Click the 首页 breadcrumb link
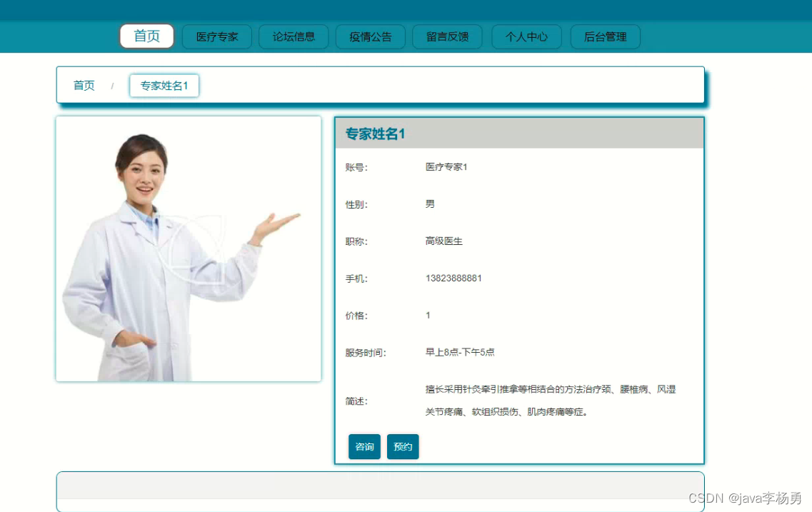 pyautogui.click(x=84, y=86)
